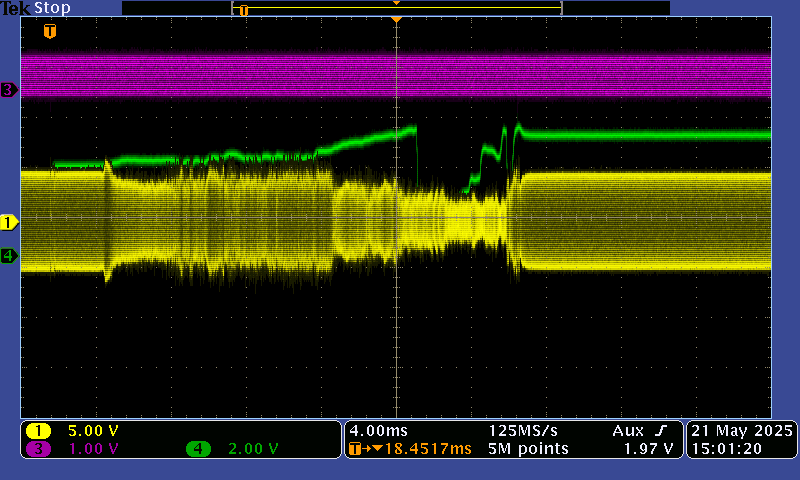Open the 5M points record length setting
Image resolution: width=800 pixels, height=480 pixels.
pos(528,449)
